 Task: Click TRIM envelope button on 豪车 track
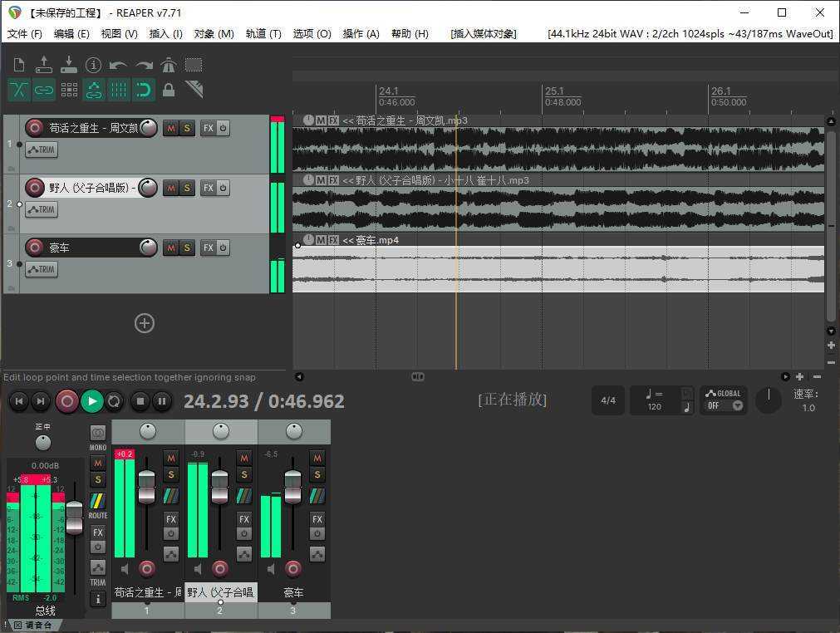pos(42,269)
